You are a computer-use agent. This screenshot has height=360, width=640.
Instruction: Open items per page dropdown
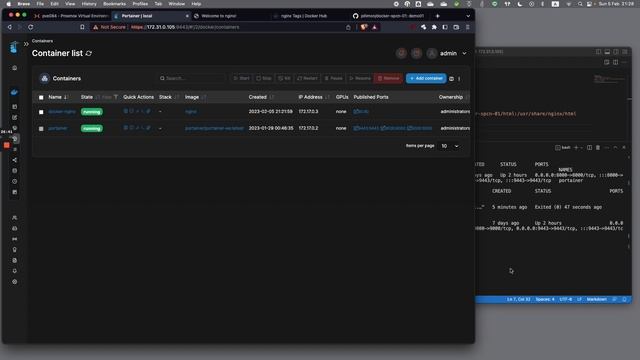pos(449,146)
